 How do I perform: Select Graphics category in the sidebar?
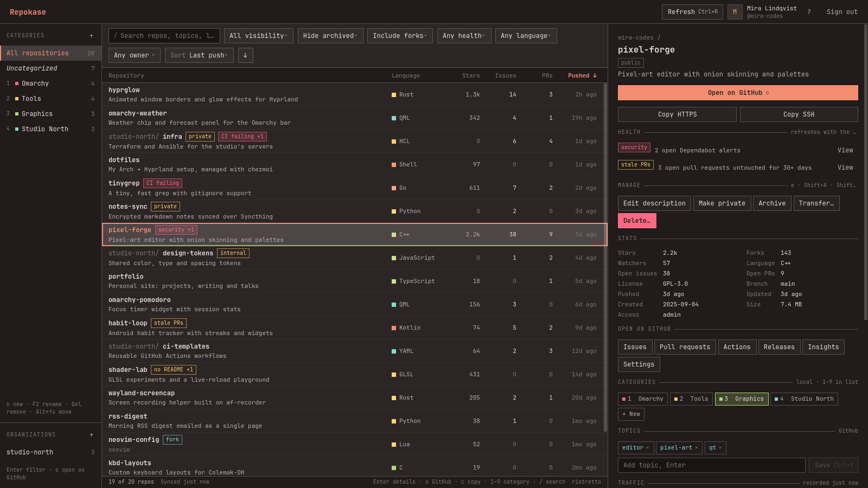pyautogui.click(x=51, y=114)
